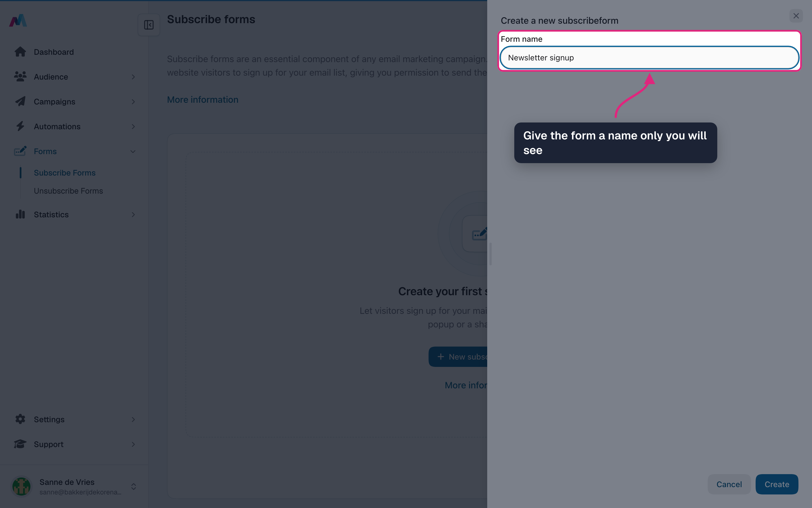Follow the top More information link
The image size is (812, 508).
click(x=203, y=100)
